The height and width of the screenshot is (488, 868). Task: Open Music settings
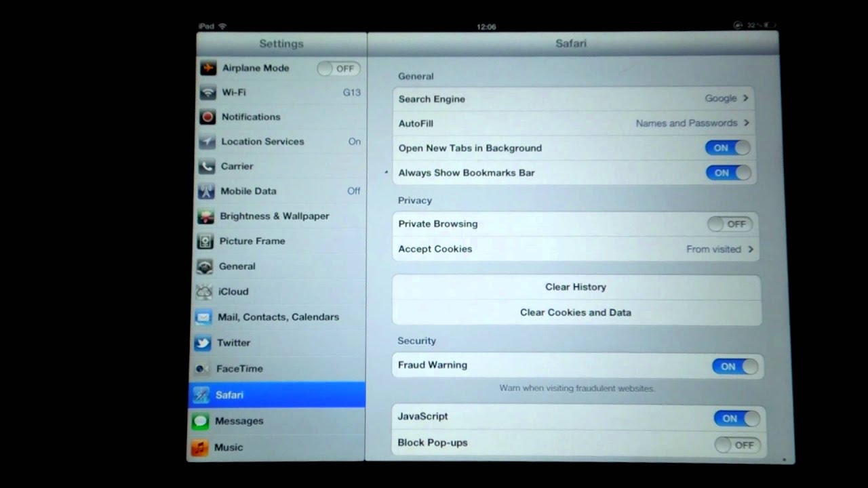[277, 448]
